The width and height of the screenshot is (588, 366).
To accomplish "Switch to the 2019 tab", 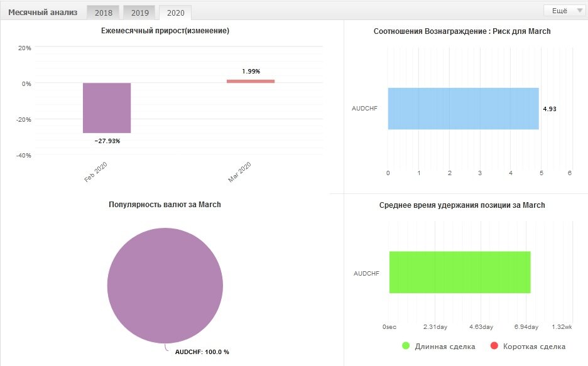I will click(139, 13).
